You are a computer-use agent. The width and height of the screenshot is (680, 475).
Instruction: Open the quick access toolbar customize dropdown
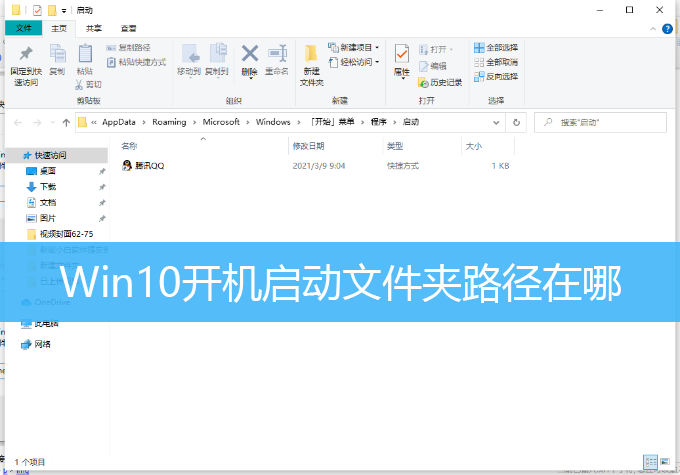tap(64, 10)
